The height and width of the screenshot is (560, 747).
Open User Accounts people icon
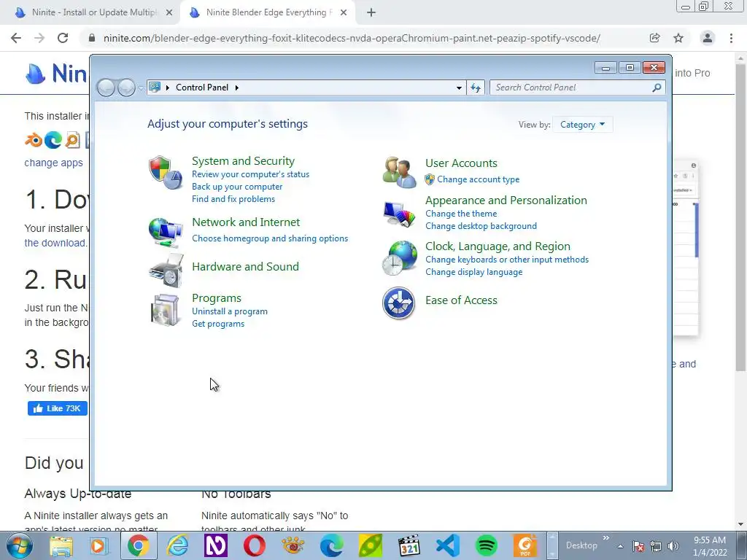coord(399,172)
